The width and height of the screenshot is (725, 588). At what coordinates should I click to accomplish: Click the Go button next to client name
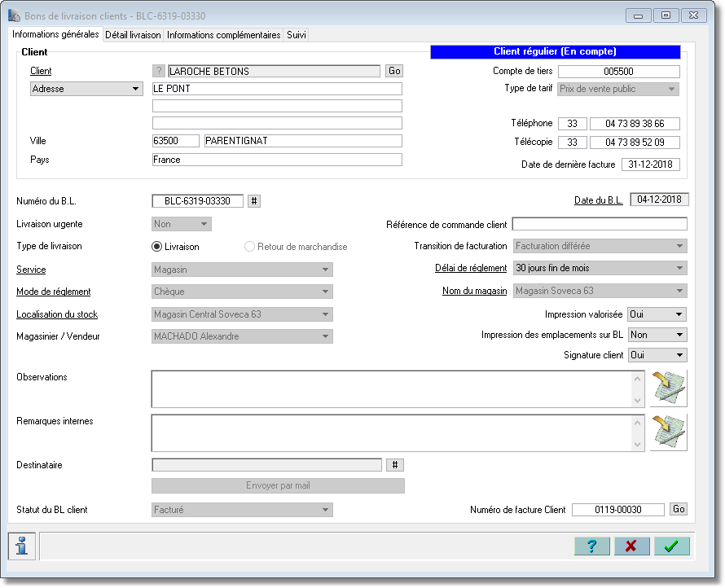pos(394,71)
